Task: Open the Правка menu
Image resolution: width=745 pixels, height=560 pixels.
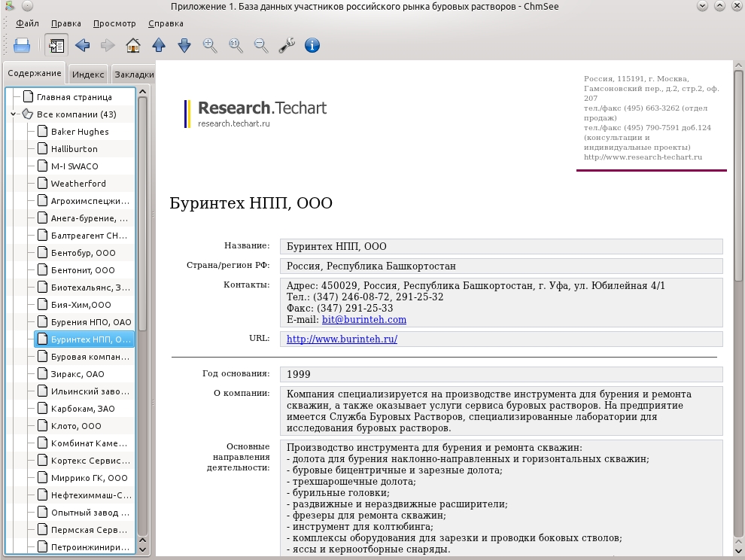Action: [65, 23]
